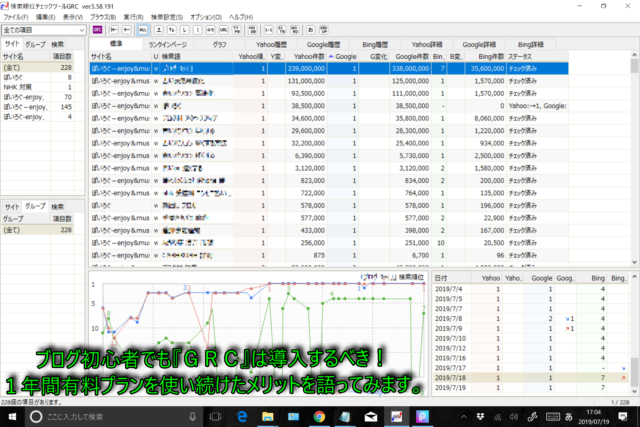Select table row with Yahoo count 131,000,000
This screenshot has height=427, width=640.
(329, 81)
